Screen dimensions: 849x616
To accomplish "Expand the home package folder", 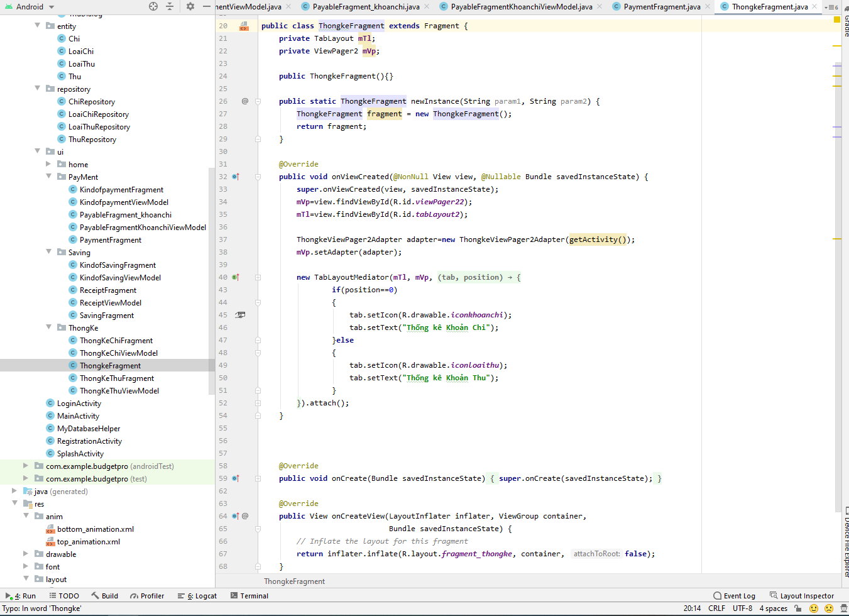I will click(49, 163).
